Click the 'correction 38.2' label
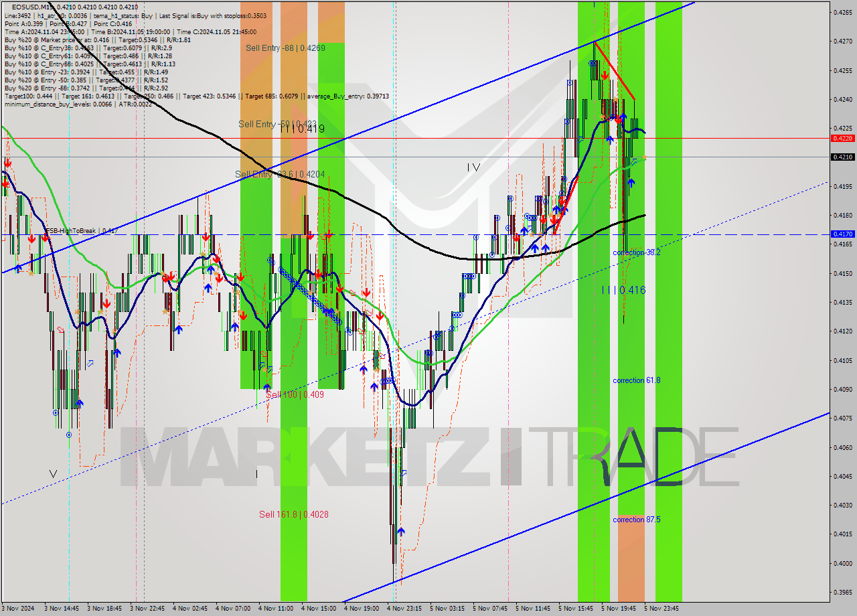The width and height of the screenshot is (857, 616). pos(636,252)
